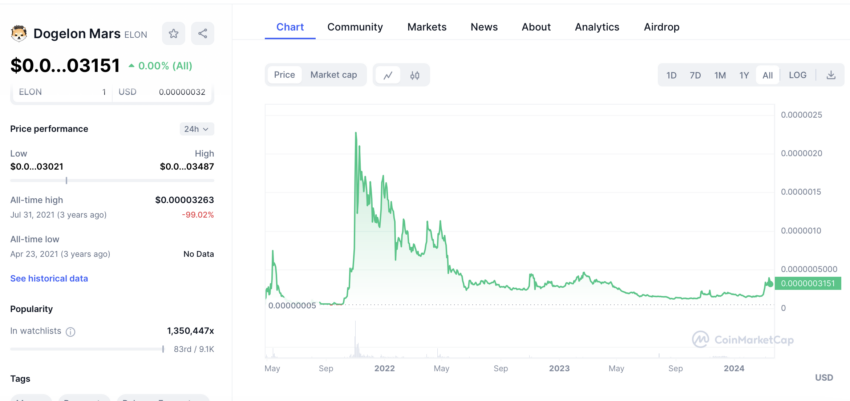Click the 2023 x-axis label
This screenshot has height=401, width=850.
[x=559, y=368]
